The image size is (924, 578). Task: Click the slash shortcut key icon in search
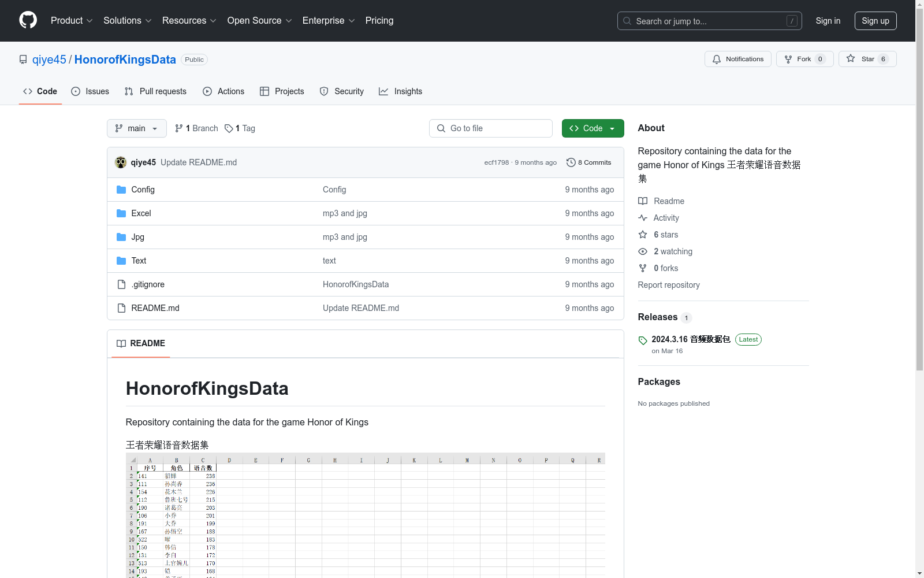pyautogui.click(x=792, y=21)
